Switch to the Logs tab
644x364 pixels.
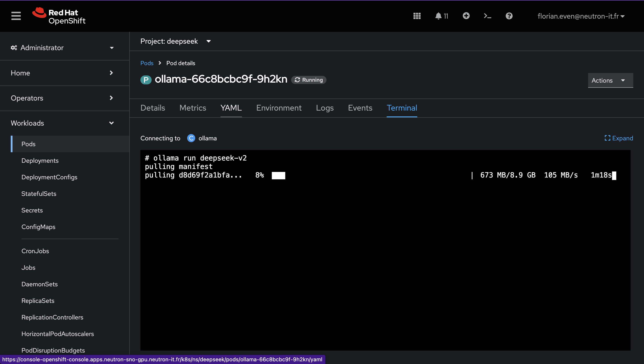click(x=325, y=108)
